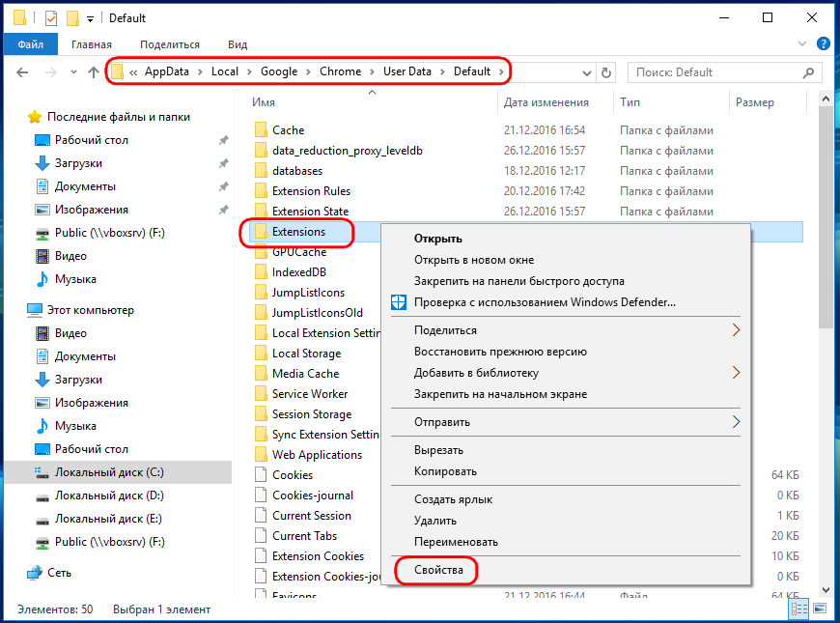Expand Поделиться submenu arrow
Screen dimensions: 840x623
pyautogui.click(x=736, y=330)
